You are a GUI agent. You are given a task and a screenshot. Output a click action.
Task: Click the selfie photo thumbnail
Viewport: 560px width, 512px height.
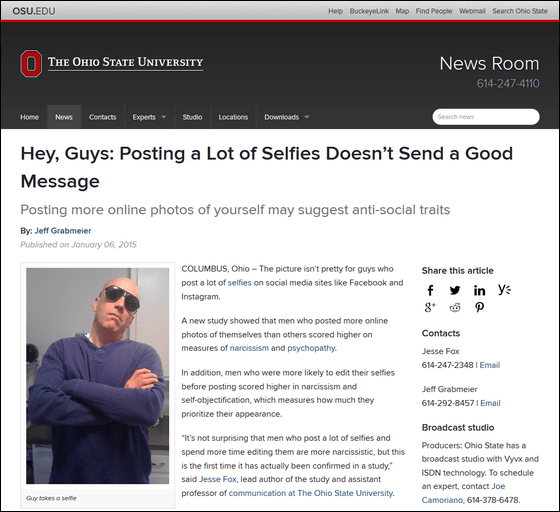tap(98, 376)
